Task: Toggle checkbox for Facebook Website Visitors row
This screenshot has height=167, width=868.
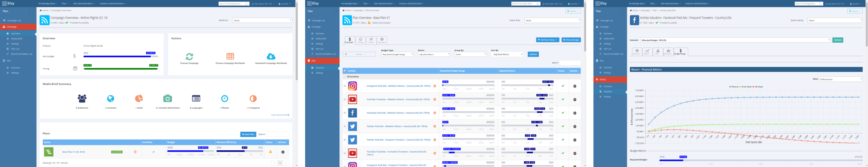Action: (x=345, y=113)
